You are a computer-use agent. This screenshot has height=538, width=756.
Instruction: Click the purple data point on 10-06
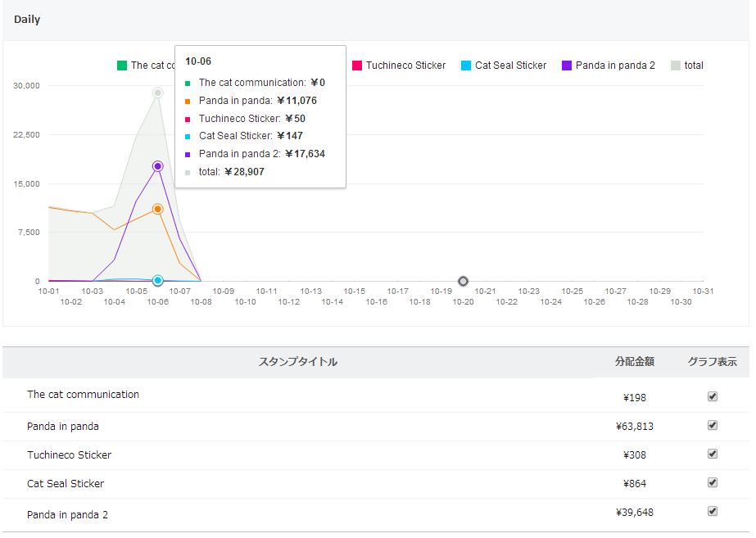[157, 166]
